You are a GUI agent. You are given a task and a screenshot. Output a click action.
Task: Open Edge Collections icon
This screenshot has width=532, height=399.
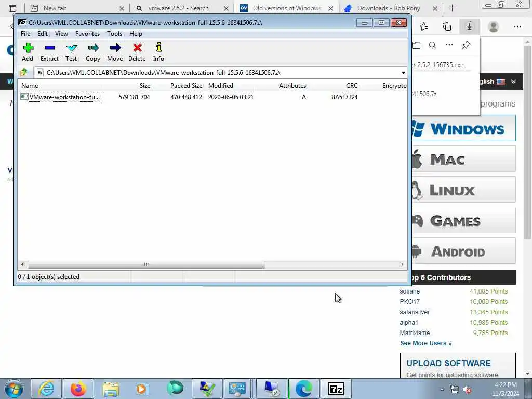coord(447,26)
